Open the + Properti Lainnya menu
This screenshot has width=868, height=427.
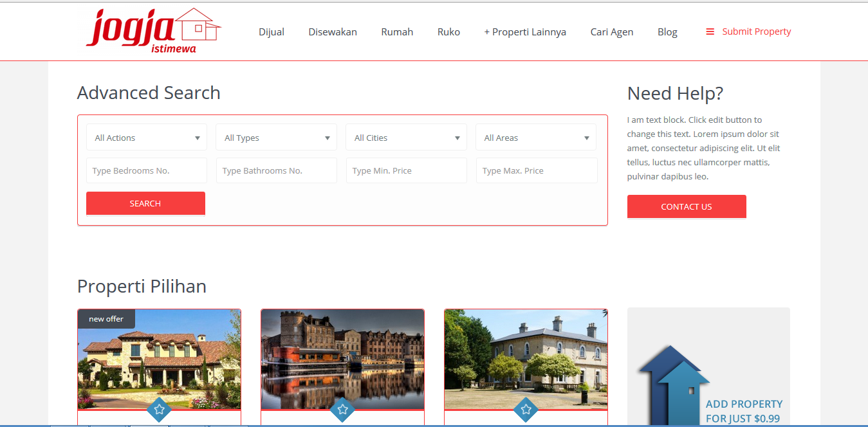(x=525, y=32)
